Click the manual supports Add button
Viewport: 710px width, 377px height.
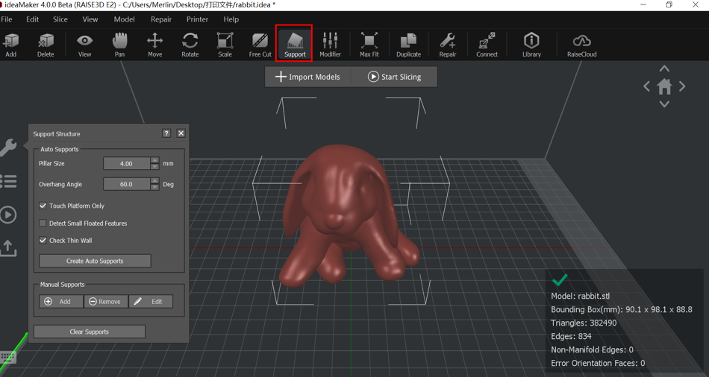click(61, 301)
